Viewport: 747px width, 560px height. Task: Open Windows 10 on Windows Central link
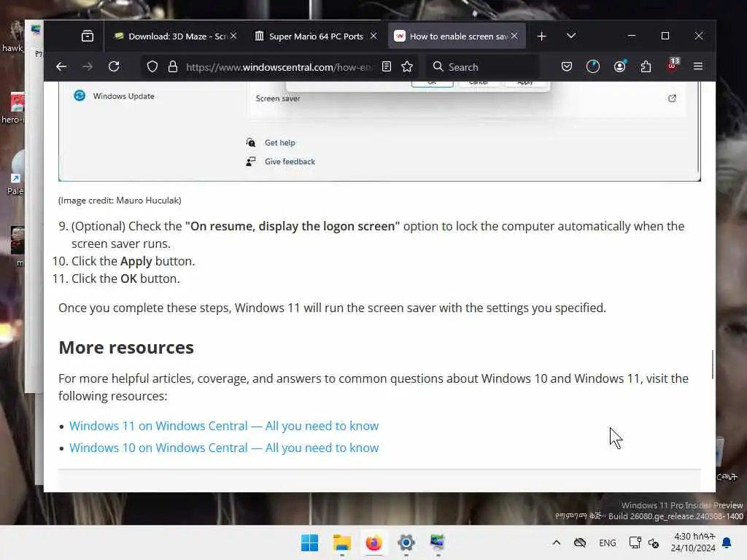pyautogui.click(x=224, y=448)
